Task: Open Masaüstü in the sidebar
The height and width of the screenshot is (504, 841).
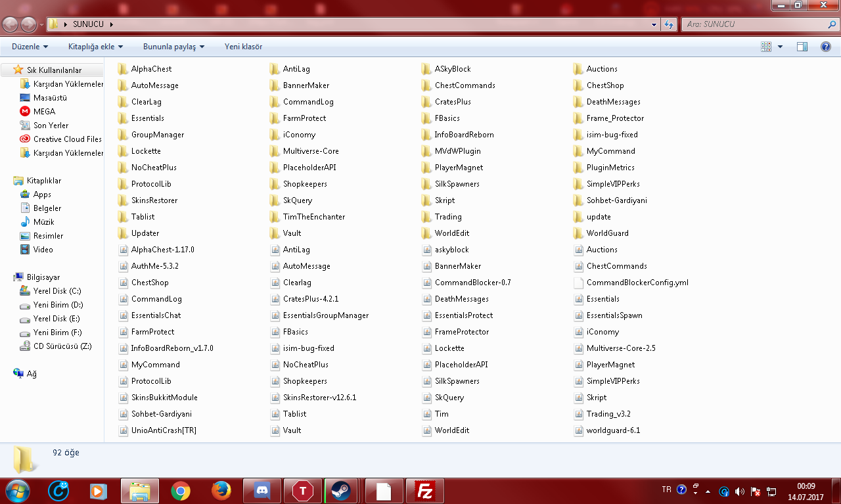Action: click(50, 98)
